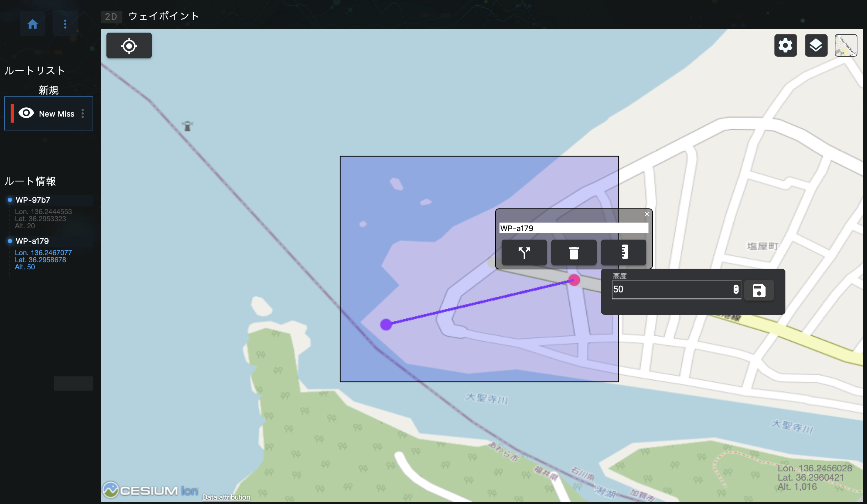Open the map settings gear icon
867x504 pixels.
pyautogui.click(x=785, y=45)
